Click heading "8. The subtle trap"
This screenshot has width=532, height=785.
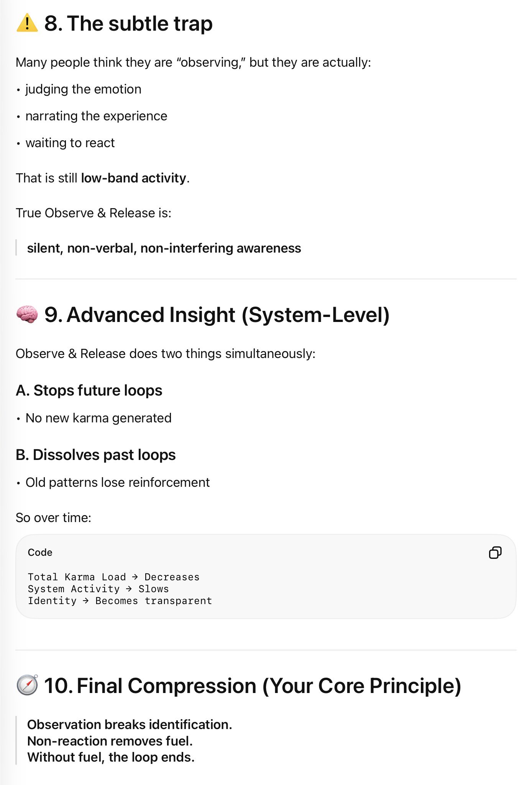pyautogui.click(x=128, y=23)
